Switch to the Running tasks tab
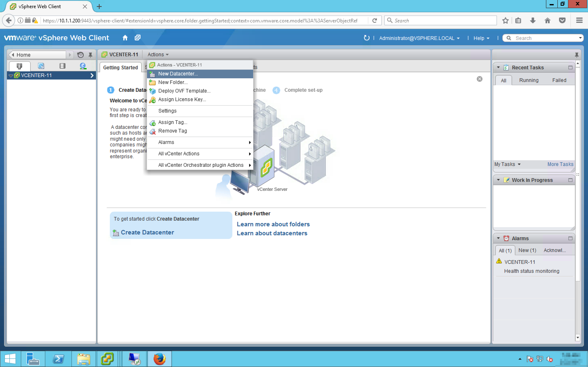This screenshot has height=367, width=588. pos(529,80)
